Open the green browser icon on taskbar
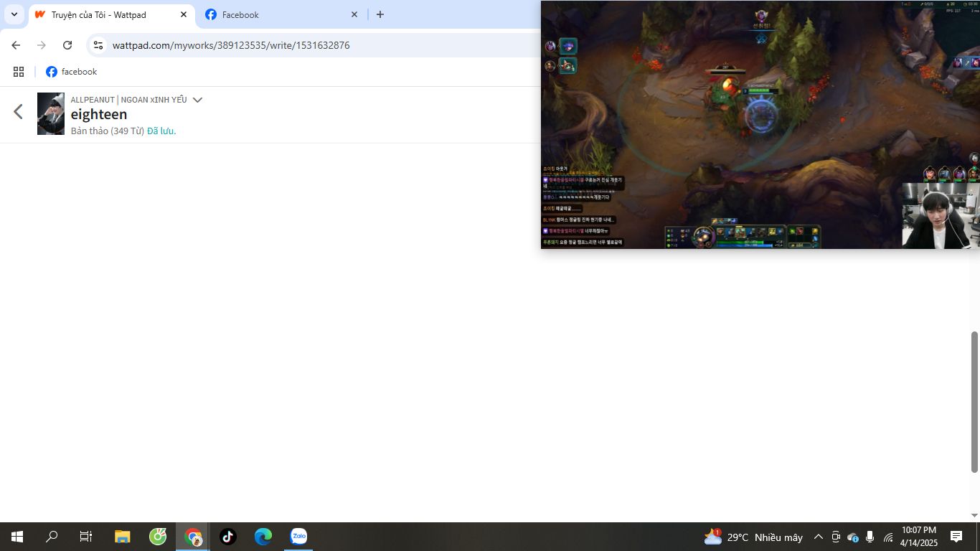The image size is (980, 551). pyautogui.click(x=158, y=537)
